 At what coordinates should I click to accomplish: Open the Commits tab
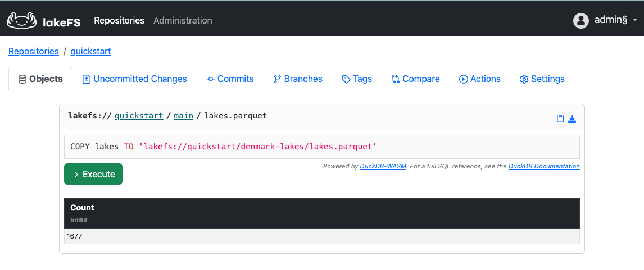[x=230, y=79]
